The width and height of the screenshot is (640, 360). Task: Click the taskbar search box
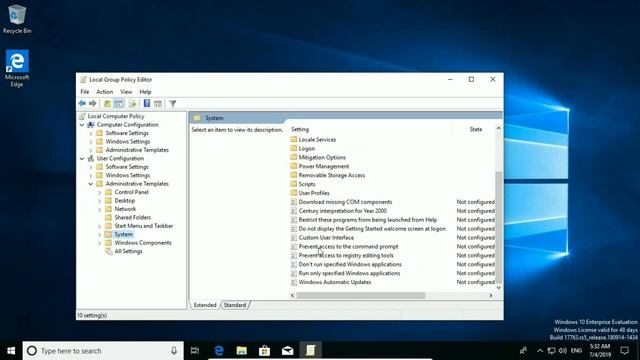click(103, 351)
